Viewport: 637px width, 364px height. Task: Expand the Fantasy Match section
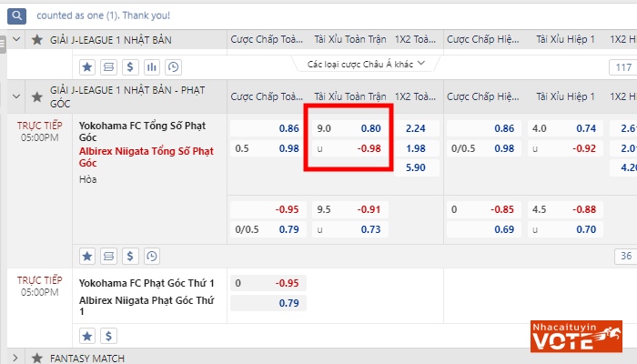click(15, 358)
